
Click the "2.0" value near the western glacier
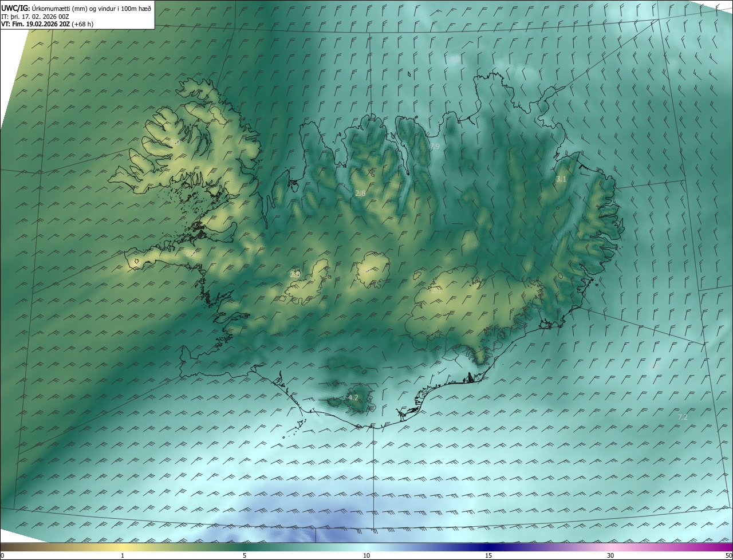[x=295, y=274]
